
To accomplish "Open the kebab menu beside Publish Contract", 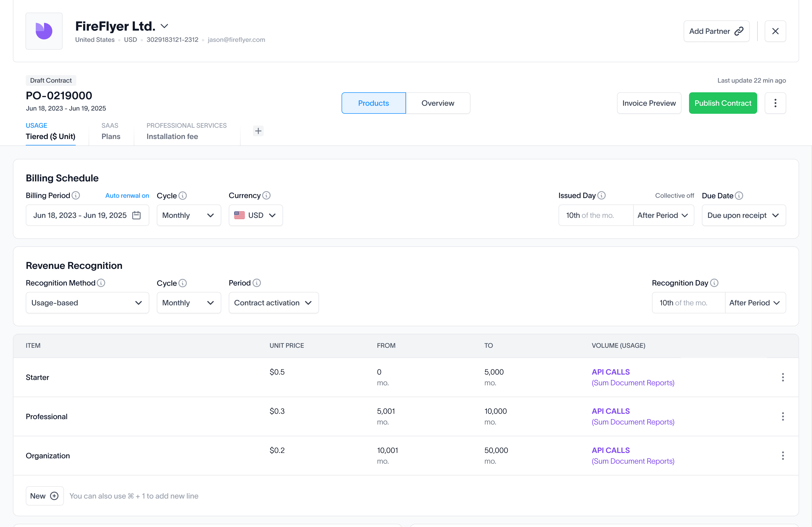I will click(x=775, y=103).
